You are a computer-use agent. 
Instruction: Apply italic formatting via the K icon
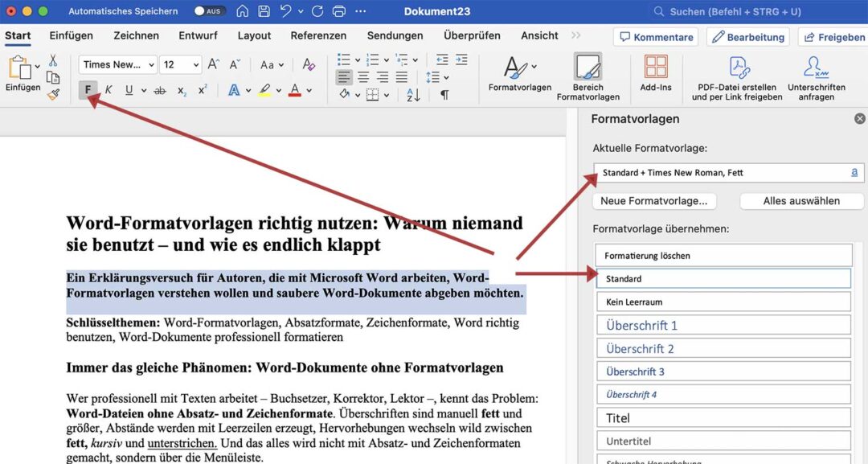(108, 89)
